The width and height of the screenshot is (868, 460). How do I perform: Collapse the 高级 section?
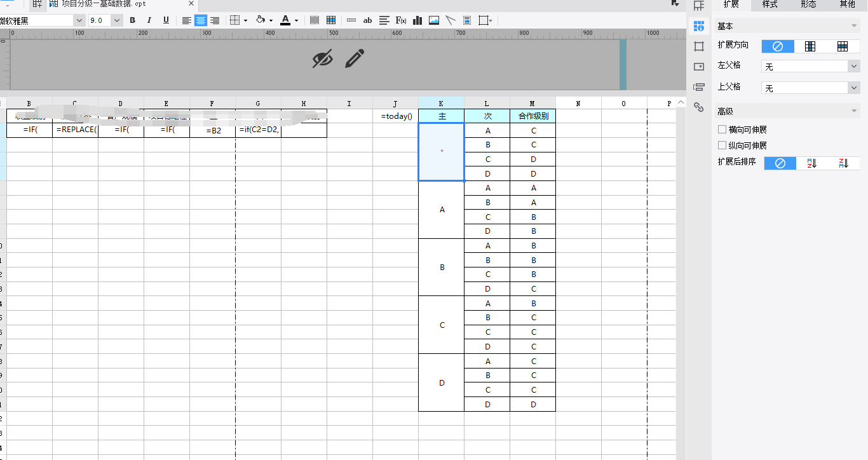point(854,111)
